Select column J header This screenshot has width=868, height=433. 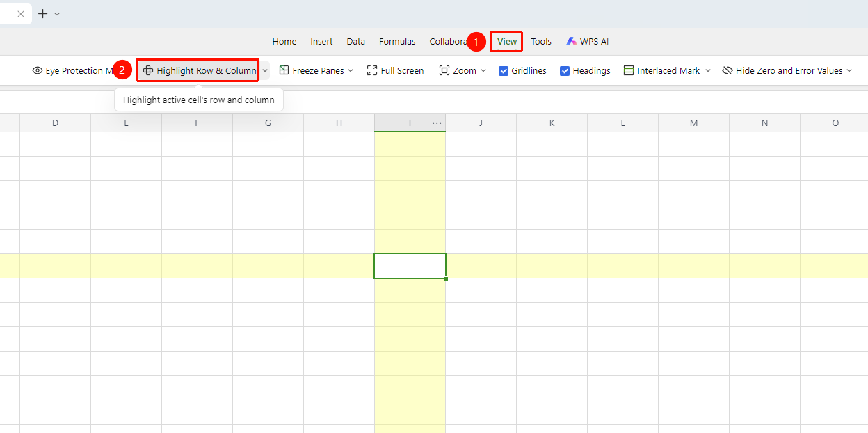coord(481,123)
